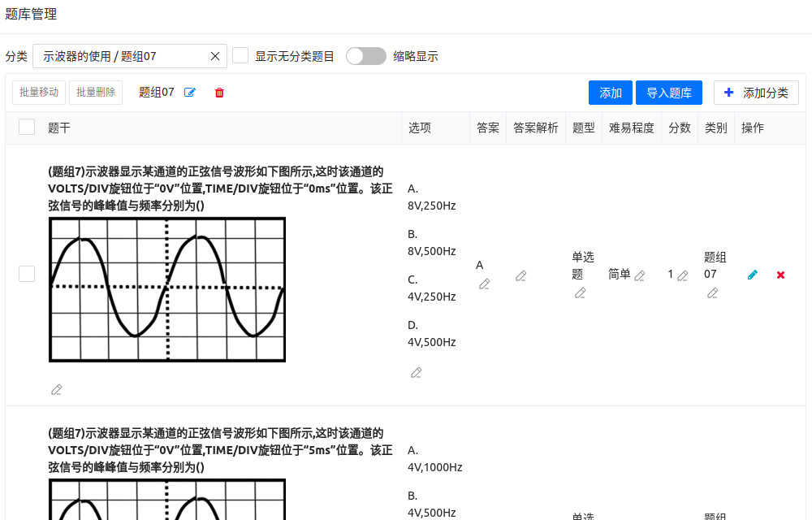Open the 分类 category selector box

pyautogui.click(x=122, y=56)
